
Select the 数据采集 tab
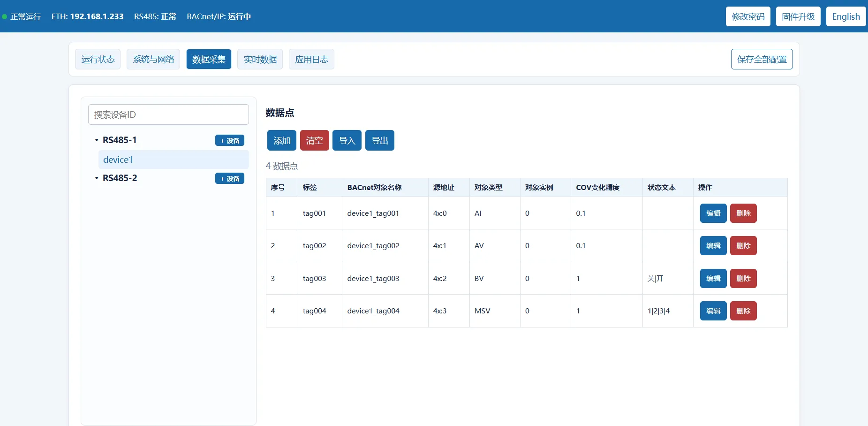pos(209,59)
